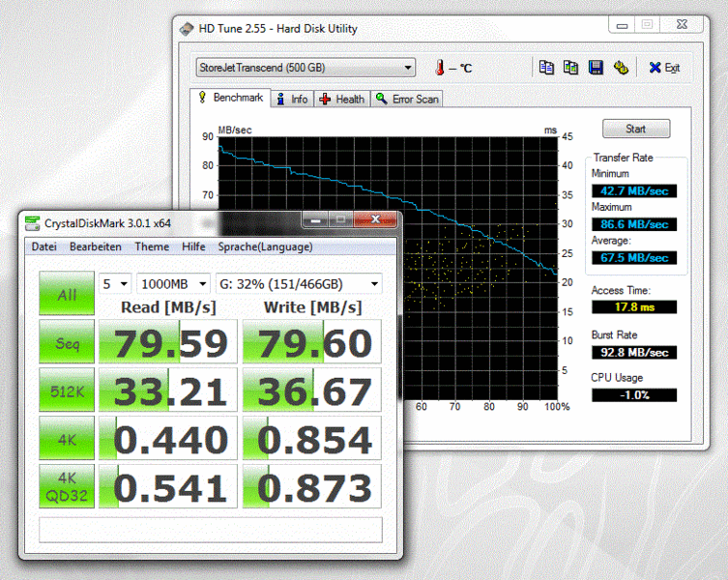This screenshot has width=728, height=580.
Task: Click the CrystalDiskMark title bar icon
Action: coord(33,223)
